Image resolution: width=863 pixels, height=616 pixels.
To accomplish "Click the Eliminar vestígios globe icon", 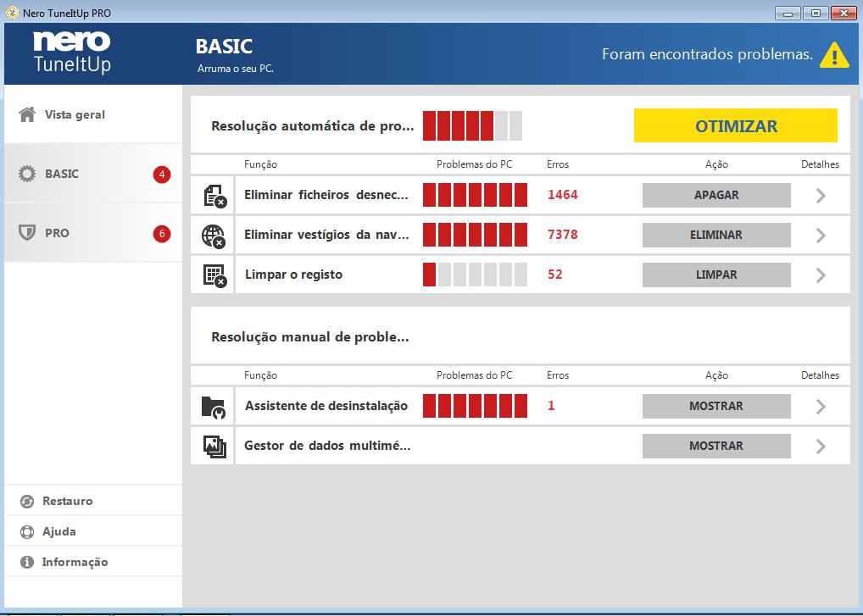I will pyautogui.click(x=212, y=235).
